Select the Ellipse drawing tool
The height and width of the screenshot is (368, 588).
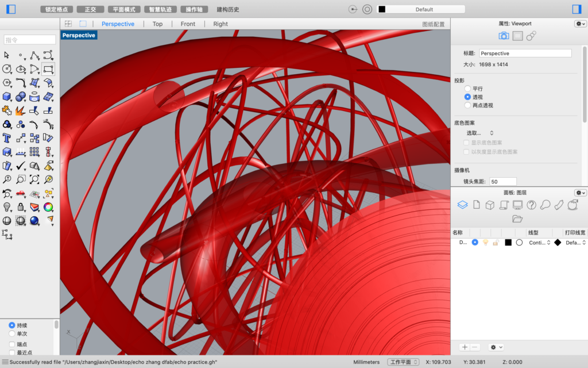click(x=21, y=69)
